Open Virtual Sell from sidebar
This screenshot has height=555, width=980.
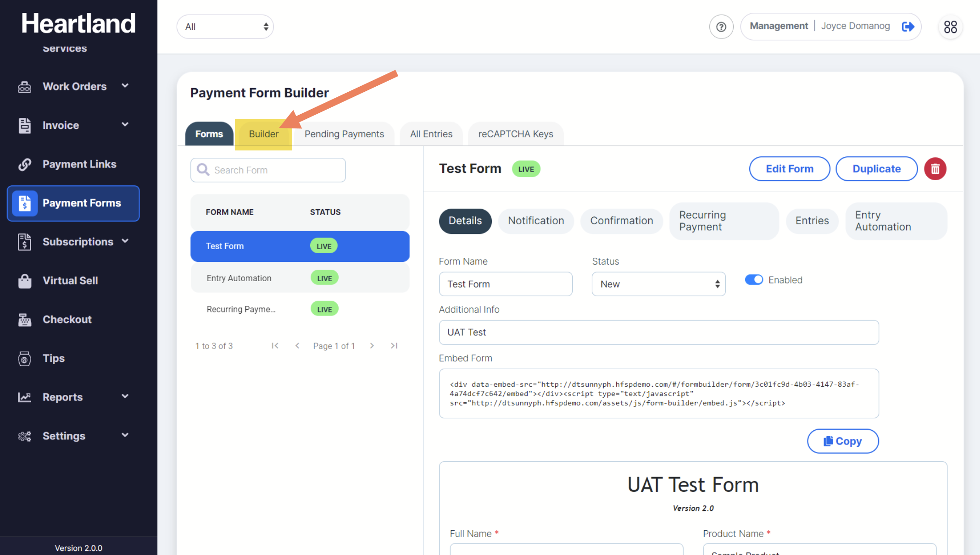70,281
